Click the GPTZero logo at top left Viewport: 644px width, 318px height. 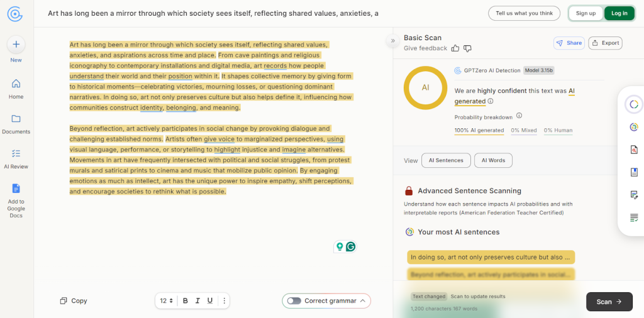pyautogui.click(x=16, y=14)
